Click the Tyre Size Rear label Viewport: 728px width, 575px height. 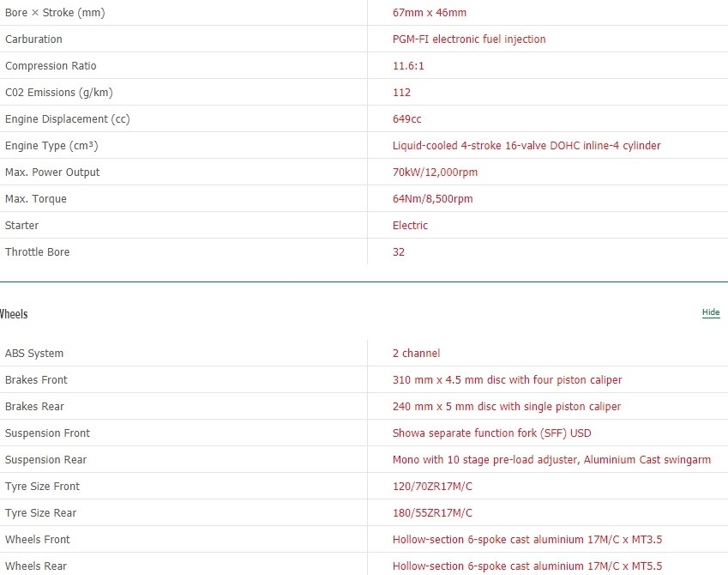[x=40, y=513]
